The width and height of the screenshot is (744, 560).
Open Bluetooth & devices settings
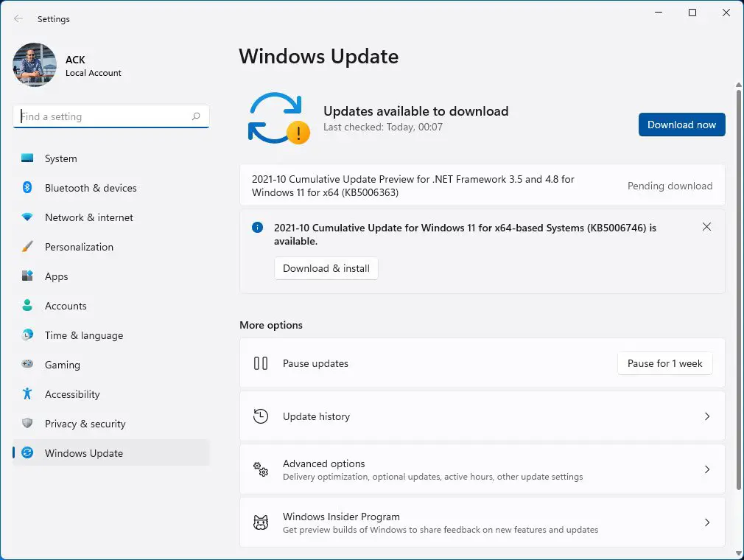90,188
